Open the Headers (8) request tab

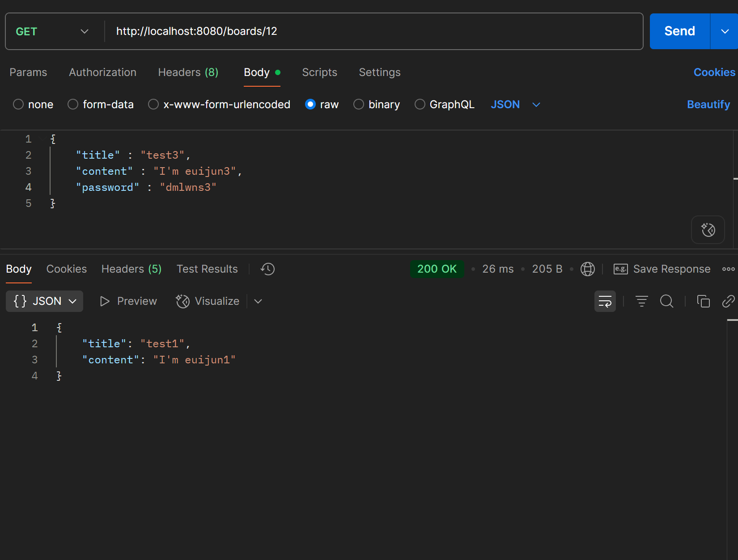188,72
